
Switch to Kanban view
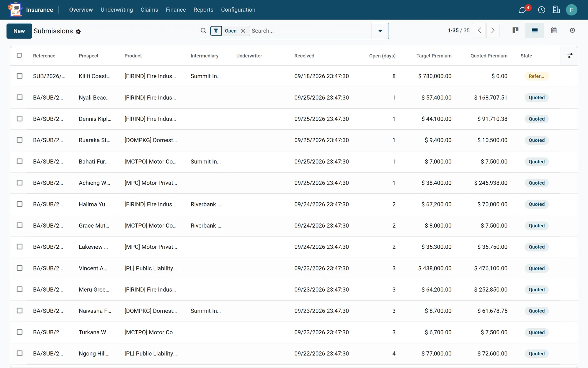coord(515,30)
